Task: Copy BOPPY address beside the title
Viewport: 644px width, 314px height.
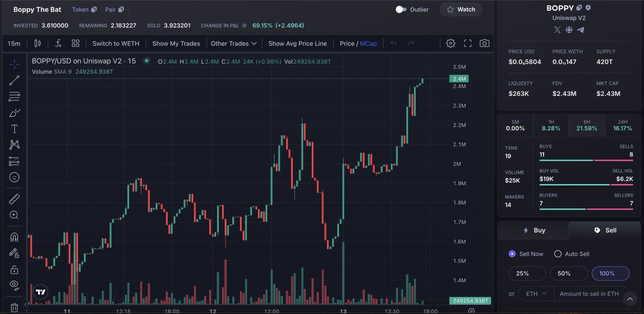Action: click(579, 8)
